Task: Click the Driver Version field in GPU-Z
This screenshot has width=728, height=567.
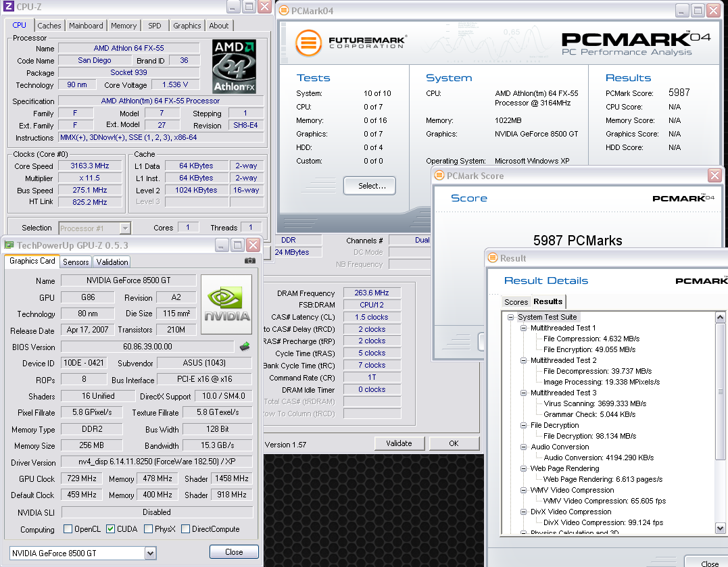Action: 157,462
